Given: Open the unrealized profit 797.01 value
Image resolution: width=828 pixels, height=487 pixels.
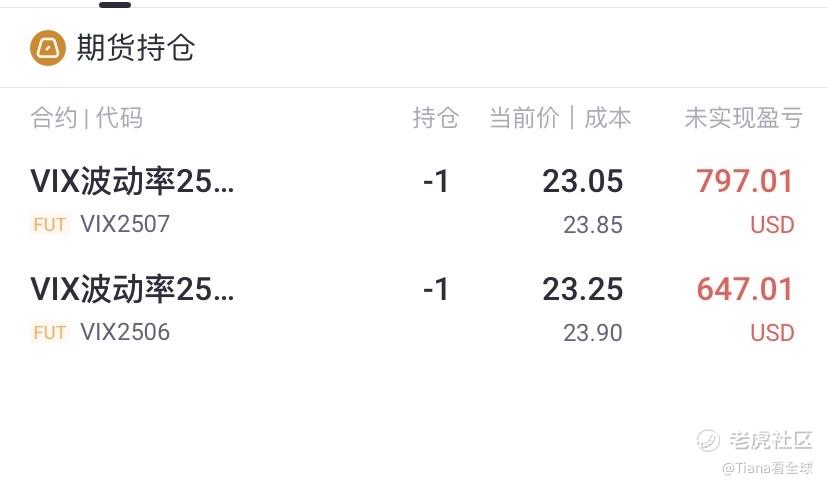Looking at the screenshot, I should click(x=745, y=181).
